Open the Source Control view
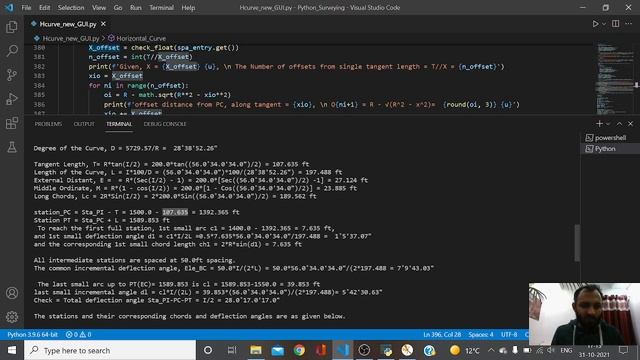This screenshot has width=640, height=360. 12,75
